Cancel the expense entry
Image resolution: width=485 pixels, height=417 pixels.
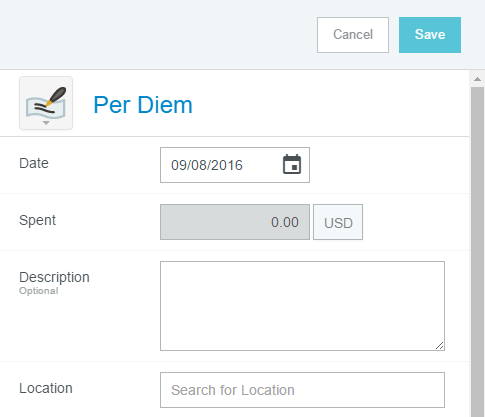pos(353,35)
